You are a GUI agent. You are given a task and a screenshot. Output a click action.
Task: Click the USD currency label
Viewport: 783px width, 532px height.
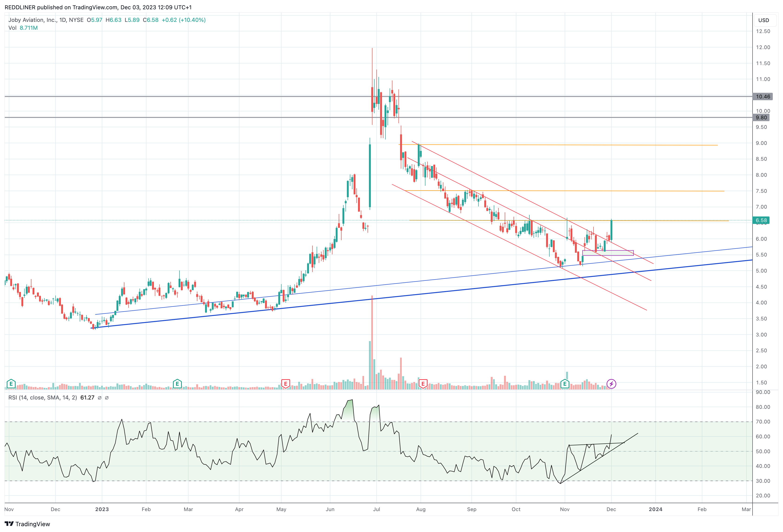763,20
